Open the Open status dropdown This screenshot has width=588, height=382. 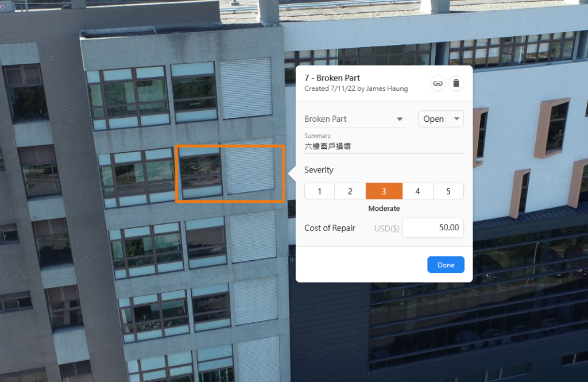[440, 119]
